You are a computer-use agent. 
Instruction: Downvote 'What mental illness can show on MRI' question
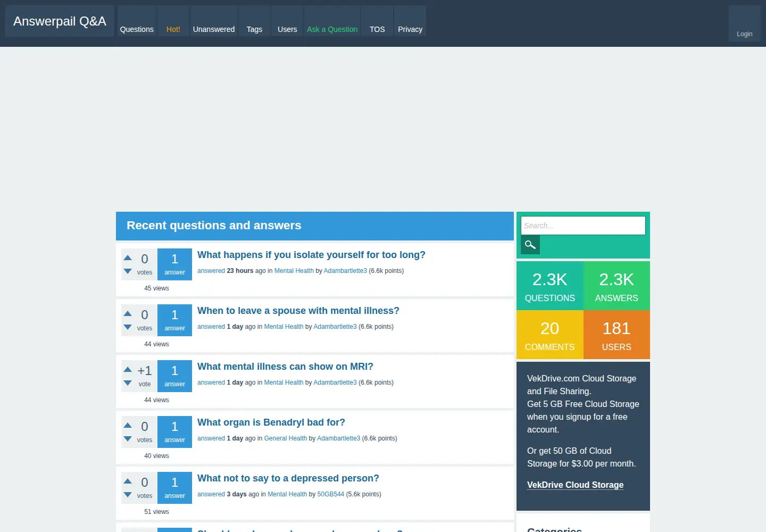[128, 383]
